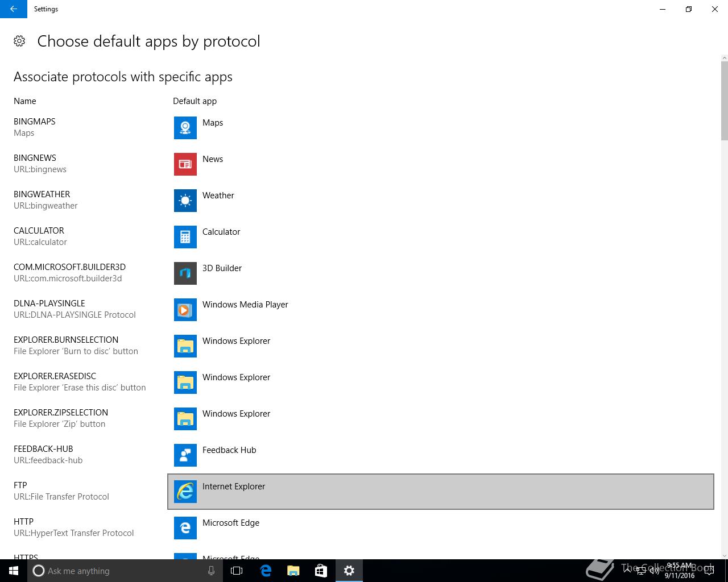Click the Maps app icon for BINGMAPS
Viewport: 728px width, 582px height.
(185, 128)
